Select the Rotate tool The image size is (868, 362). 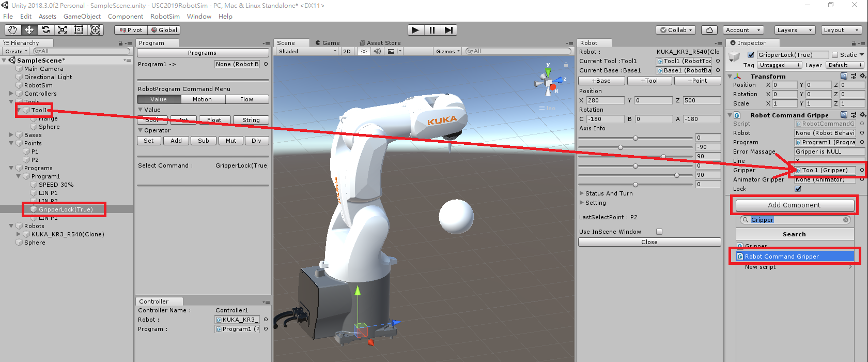(46, 30)
